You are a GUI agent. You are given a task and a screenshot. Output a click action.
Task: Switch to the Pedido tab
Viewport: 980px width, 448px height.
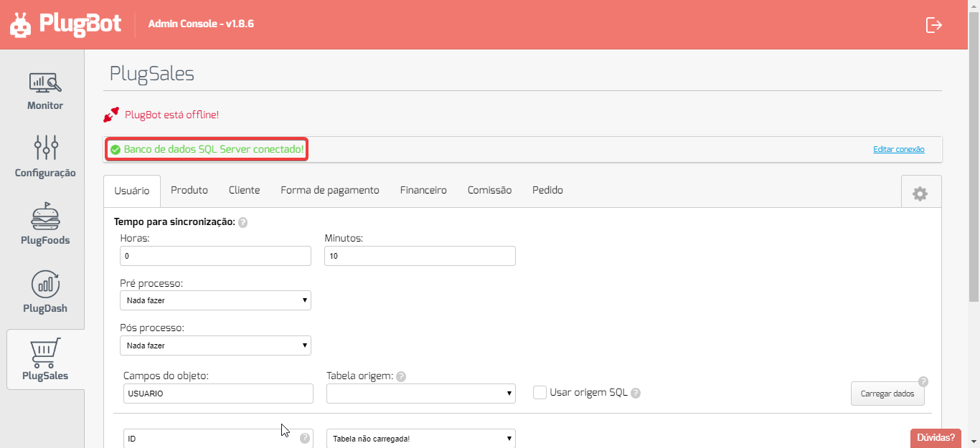(x=547, y=190)
